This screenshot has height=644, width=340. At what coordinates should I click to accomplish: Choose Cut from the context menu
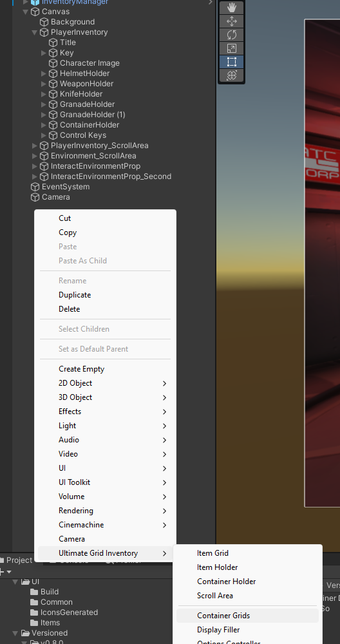click(105, 218)
